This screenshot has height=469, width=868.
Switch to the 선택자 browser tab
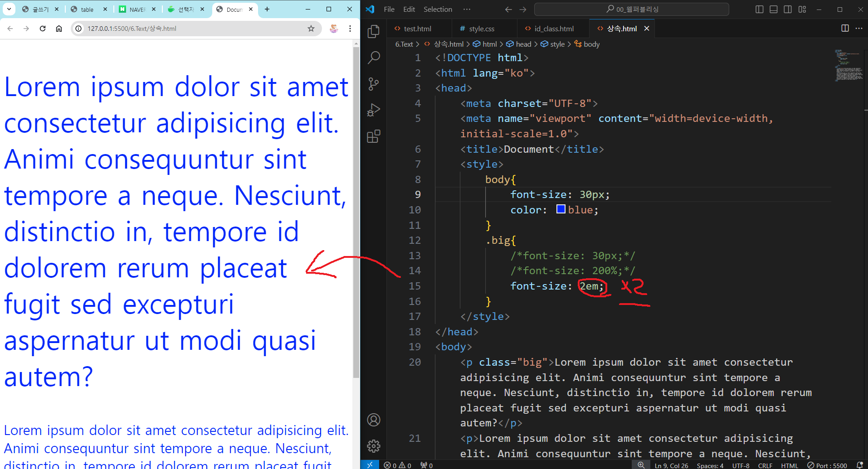[x=186, y=9]
